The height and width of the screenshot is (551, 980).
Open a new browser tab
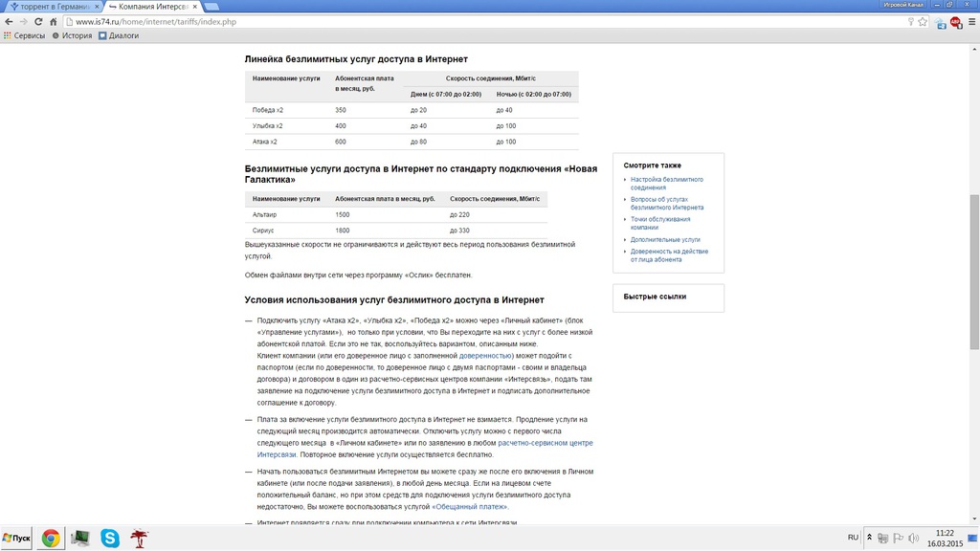212,7
